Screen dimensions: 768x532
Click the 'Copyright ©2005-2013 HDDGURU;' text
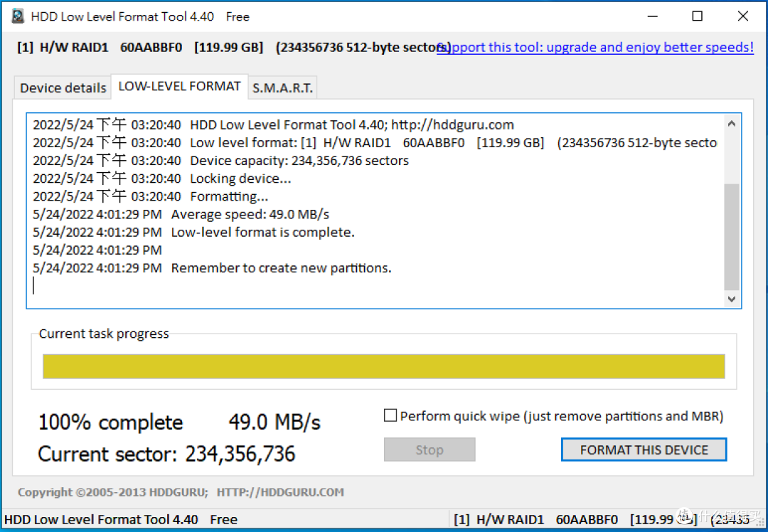(x=113, y=492)
